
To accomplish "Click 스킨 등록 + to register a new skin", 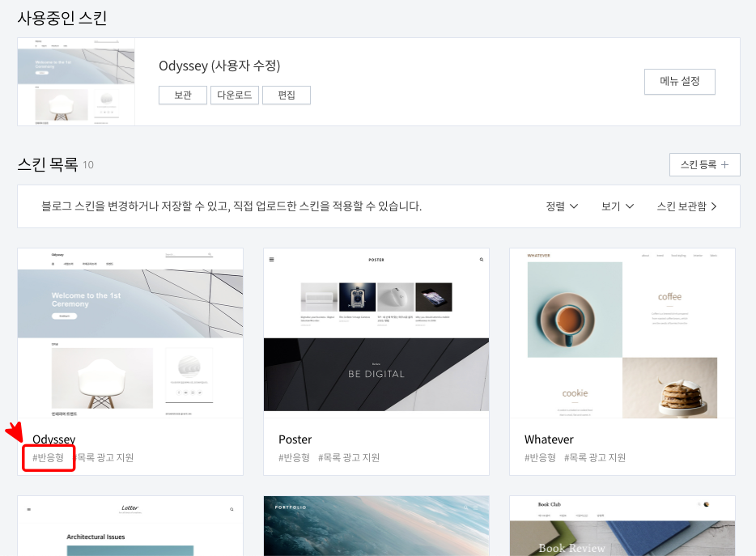I will 704,164.
